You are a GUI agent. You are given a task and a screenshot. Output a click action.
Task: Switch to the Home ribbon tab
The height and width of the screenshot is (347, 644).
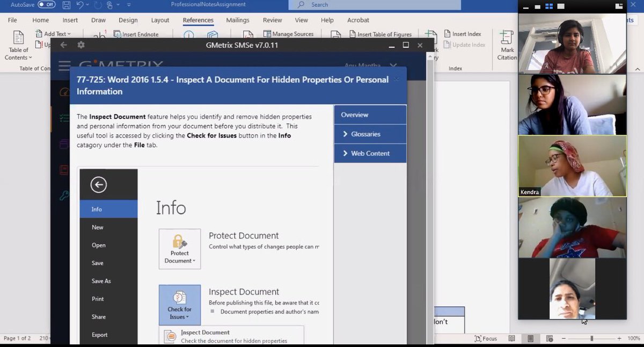coord(41,20)
